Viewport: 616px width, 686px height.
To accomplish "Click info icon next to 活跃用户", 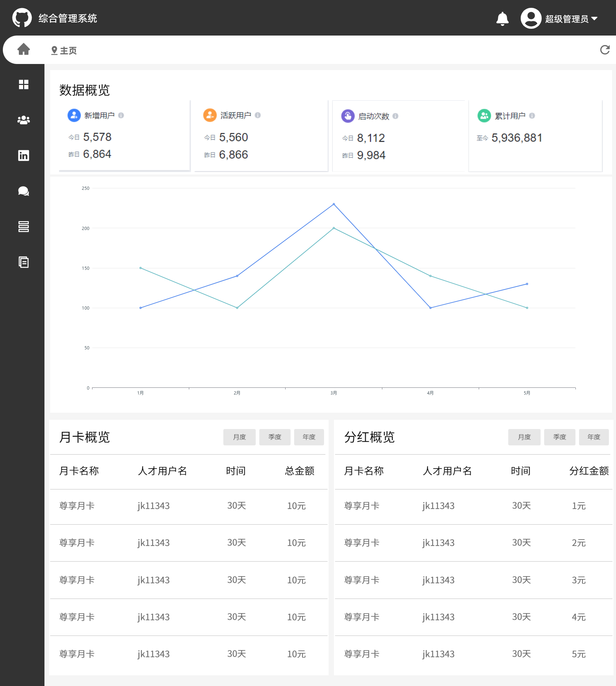I will (258, 115).
